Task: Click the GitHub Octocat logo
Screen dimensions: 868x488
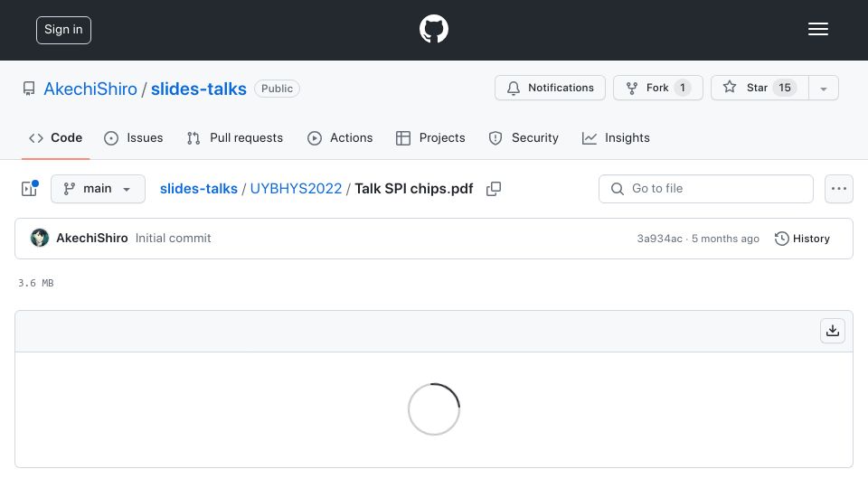Action: pos(433,29)
